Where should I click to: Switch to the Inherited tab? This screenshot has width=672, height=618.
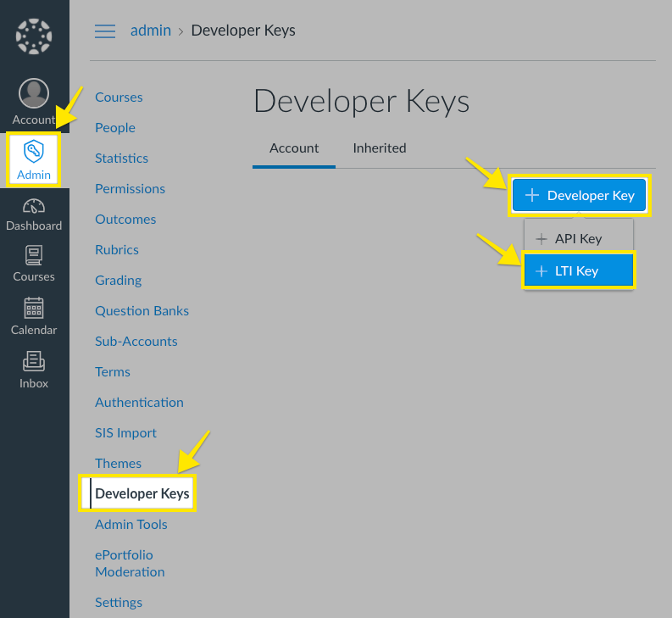pyautogui.click(x=380, y=148)
